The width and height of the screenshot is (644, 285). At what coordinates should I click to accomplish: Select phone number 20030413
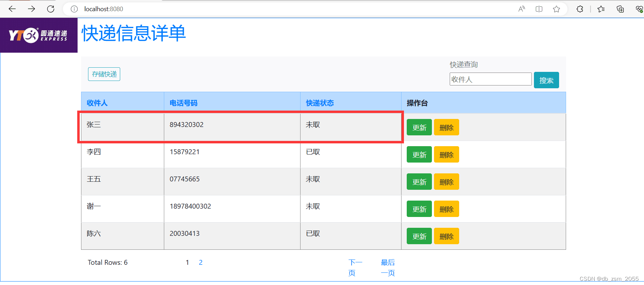pos(184,233)
